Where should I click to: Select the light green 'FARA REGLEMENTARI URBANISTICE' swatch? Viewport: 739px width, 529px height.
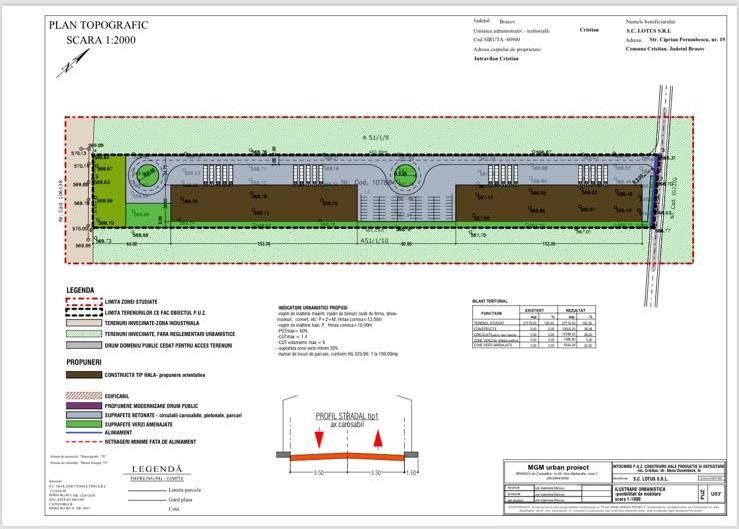[x=84, y=334]
